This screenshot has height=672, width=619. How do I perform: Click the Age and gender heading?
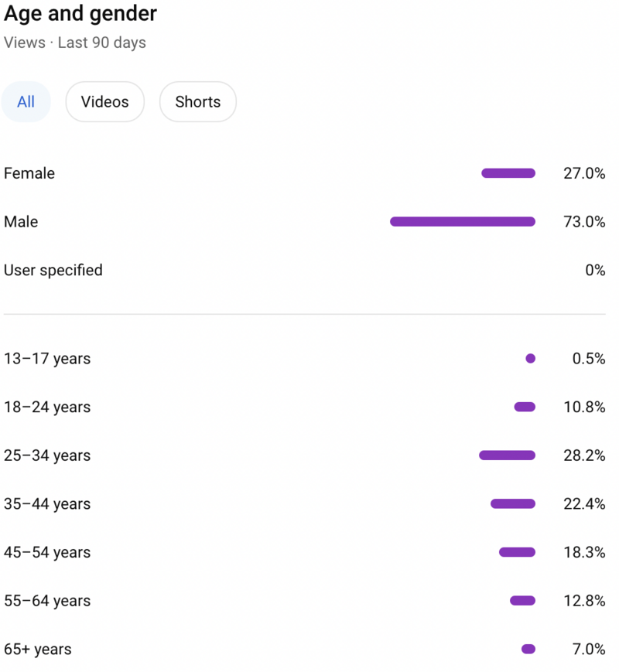tap(80, 14)
